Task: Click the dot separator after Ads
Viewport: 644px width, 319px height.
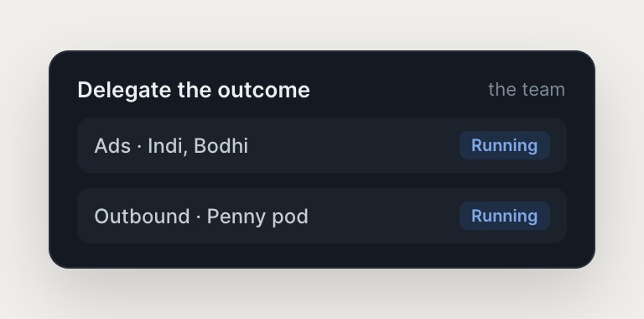Action: [x=139, y=146]
